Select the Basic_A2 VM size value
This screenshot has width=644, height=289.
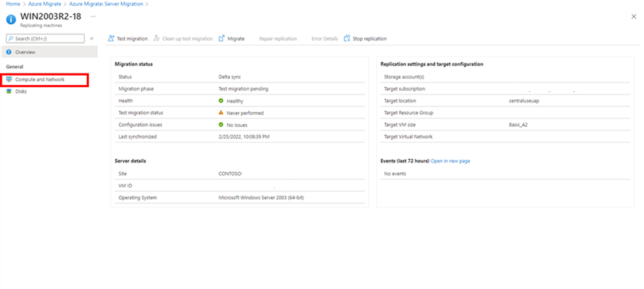click(x=518, y=125)
